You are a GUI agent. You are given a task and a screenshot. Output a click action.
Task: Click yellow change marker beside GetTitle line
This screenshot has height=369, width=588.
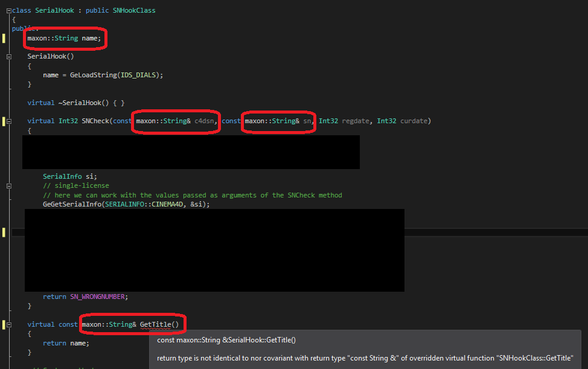(4, 325)
